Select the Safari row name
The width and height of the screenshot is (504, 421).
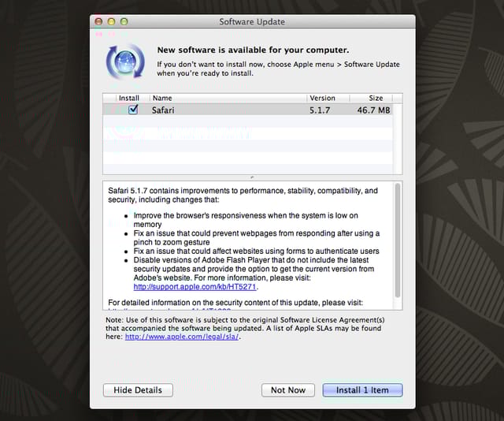click(163, 110)
